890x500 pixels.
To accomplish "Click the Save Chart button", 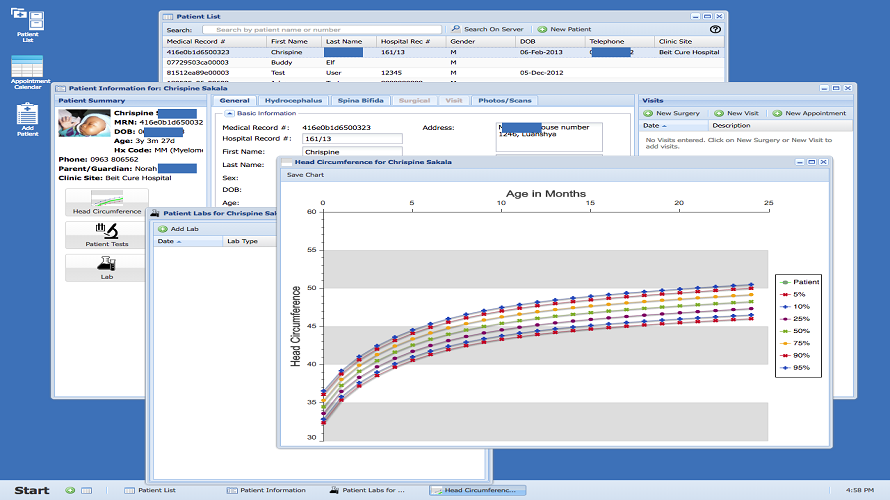I will click(x=305, y=175).
